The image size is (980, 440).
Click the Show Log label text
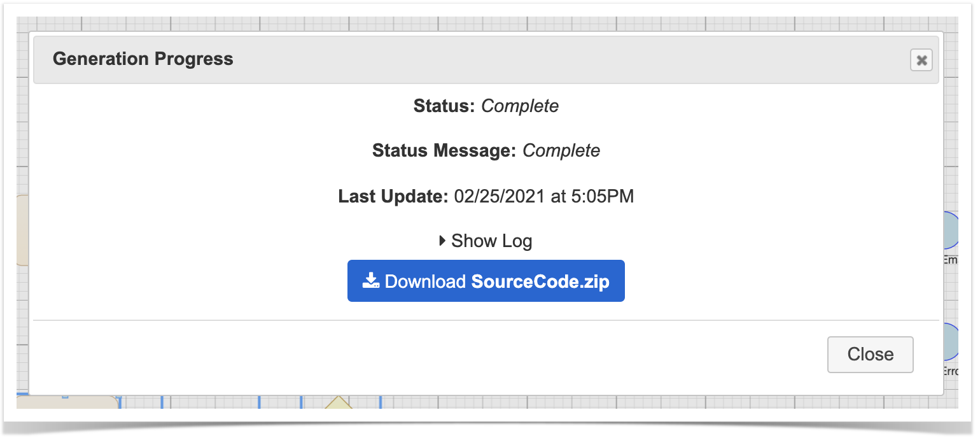coord(491,241)
